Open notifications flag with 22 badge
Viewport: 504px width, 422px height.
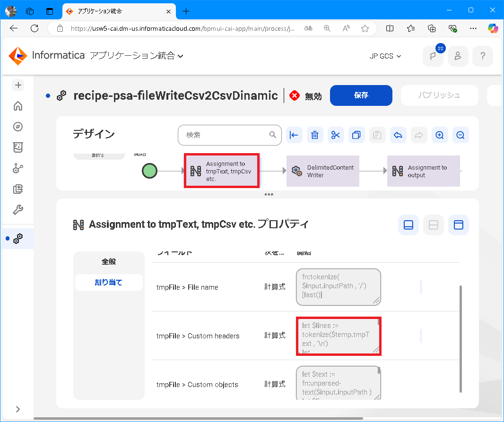(433, 56)
